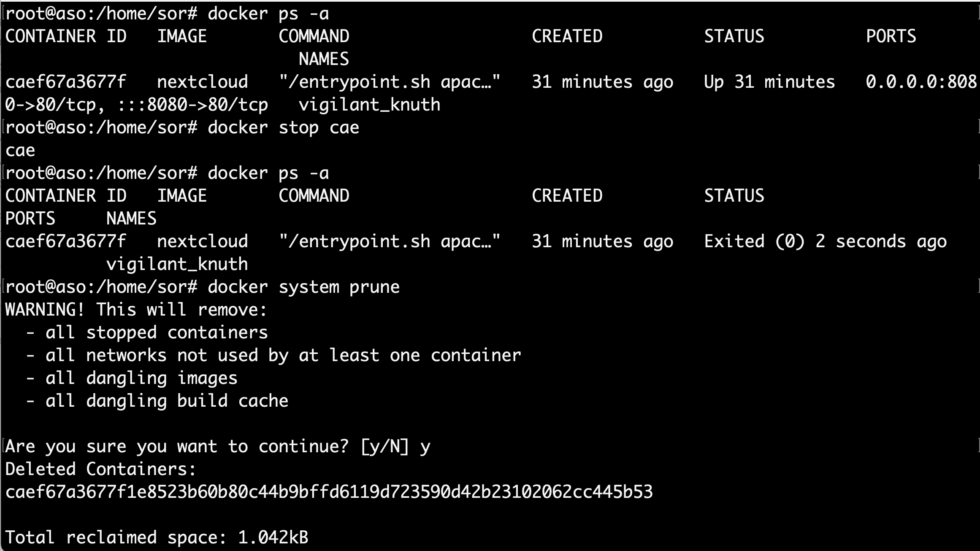
Task: Click the [y/N] confirmation choice text
Action: (x=384, y=447)
